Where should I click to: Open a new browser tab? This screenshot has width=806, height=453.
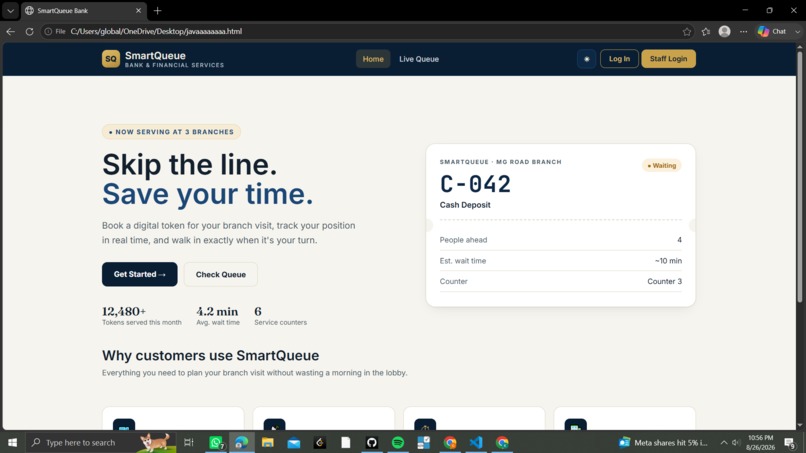(157, 10)
